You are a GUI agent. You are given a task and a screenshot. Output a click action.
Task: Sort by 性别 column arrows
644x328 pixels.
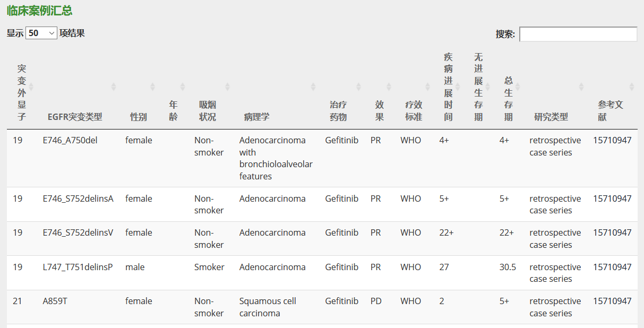coord(152,87)
